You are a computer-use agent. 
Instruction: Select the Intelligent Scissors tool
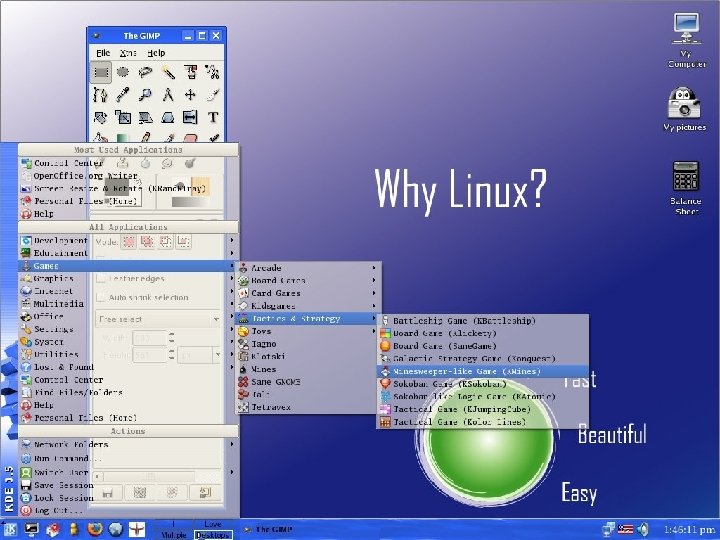[x=212, y=72]
